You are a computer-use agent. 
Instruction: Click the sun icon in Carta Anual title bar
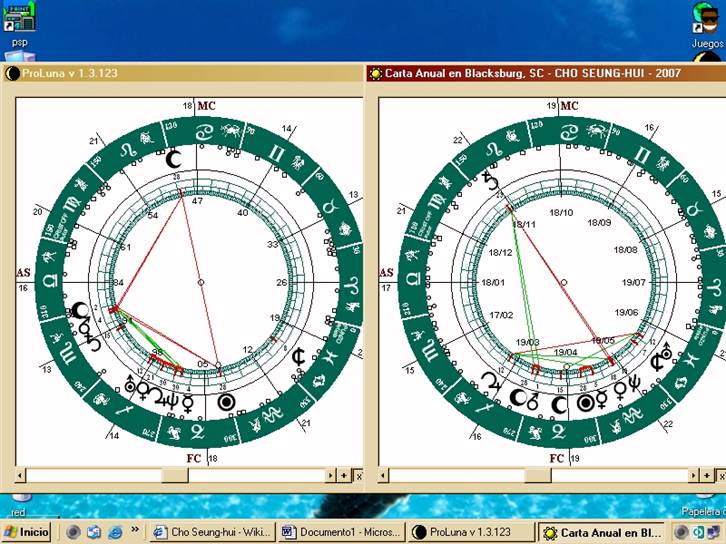[x=376, y=73]
